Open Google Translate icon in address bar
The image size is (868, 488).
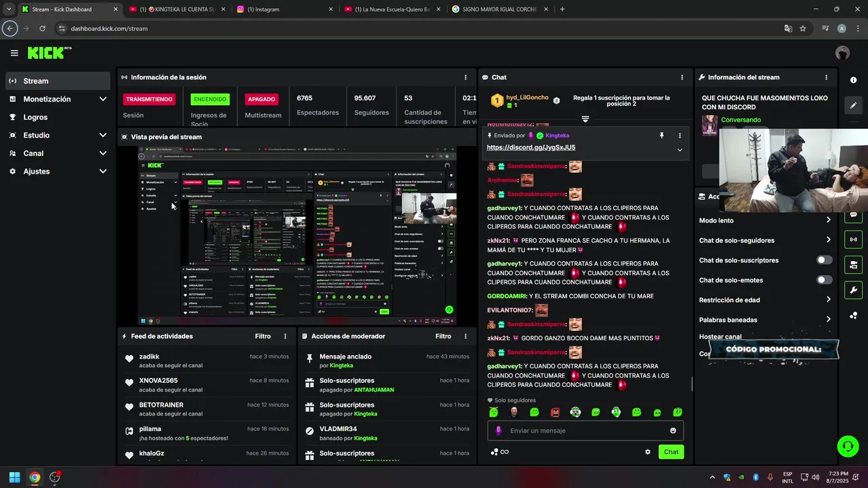pos(788,28)
